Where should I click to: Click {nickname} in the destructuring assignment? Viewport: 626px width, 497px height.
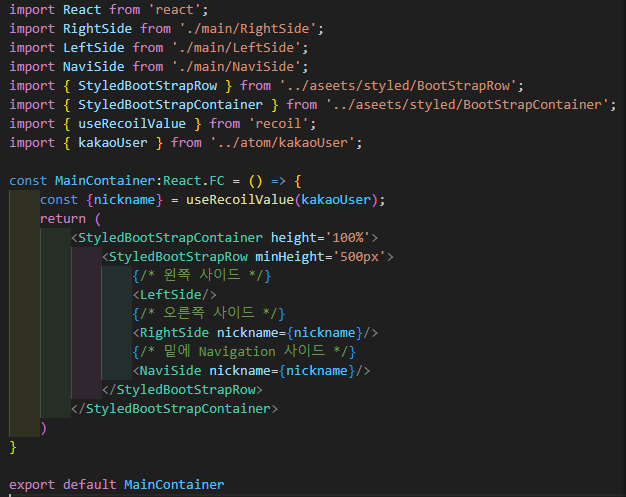(124, 200)
